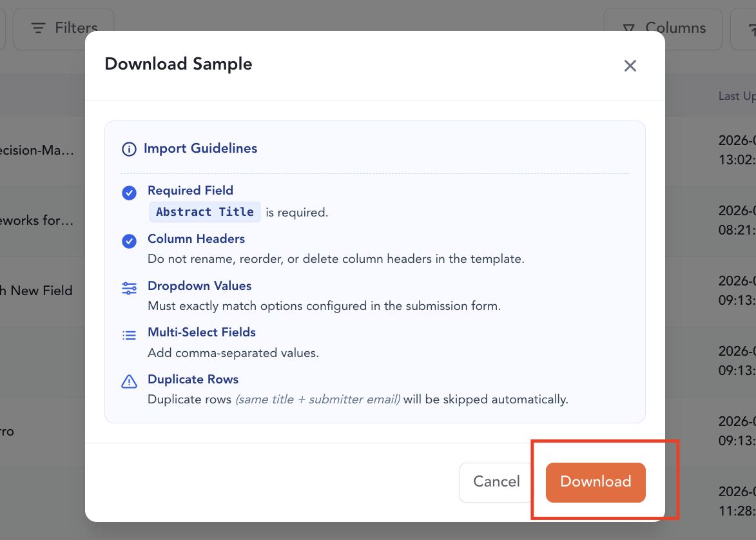Cancel the sample download
The width and height of the screenshot is (756, 540).
[x=496, y=482]
